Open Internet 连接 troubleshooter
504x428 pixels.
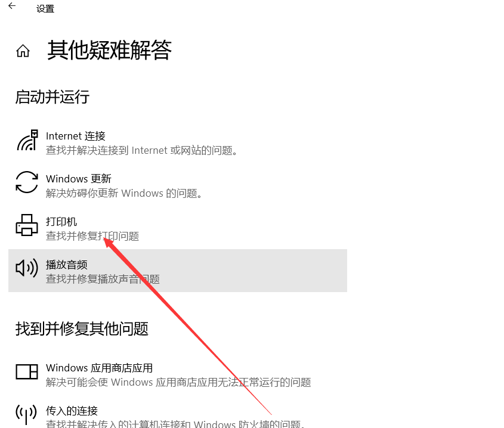pyautogui.click(x=178, y=142)
